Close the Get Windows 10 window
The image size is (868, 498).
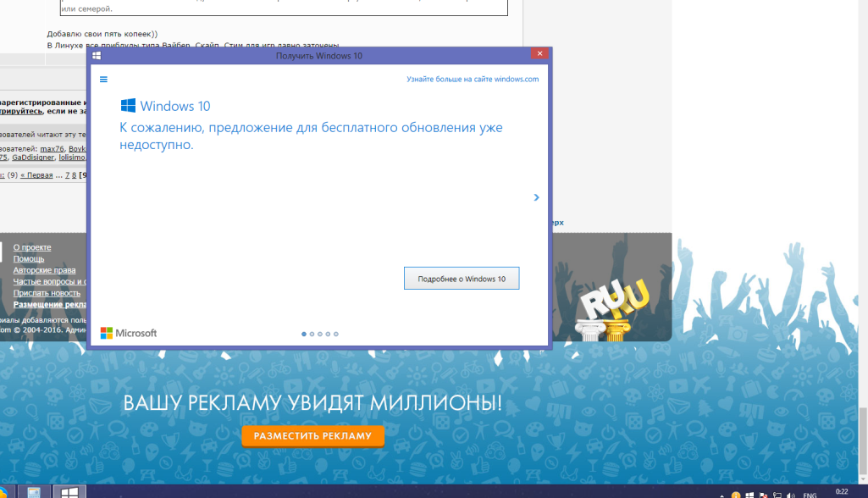tap(539, 53)
